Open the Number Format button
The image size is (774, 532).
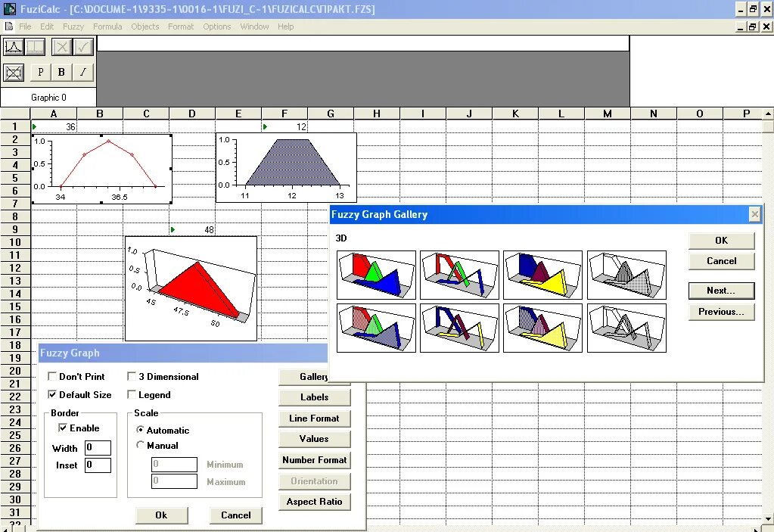coord(315,460)
